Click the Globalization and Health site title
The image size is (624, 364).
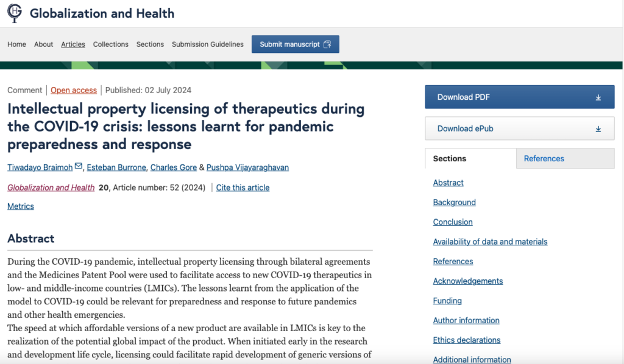tap(102, 13)
